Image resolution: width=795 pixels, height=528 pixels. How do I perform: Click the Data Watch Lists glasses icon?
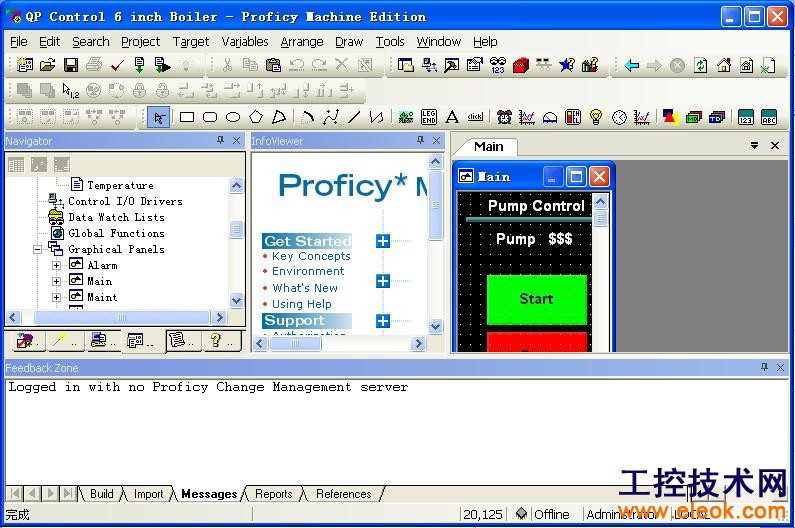pyautogui.click(x=56, y=217)
